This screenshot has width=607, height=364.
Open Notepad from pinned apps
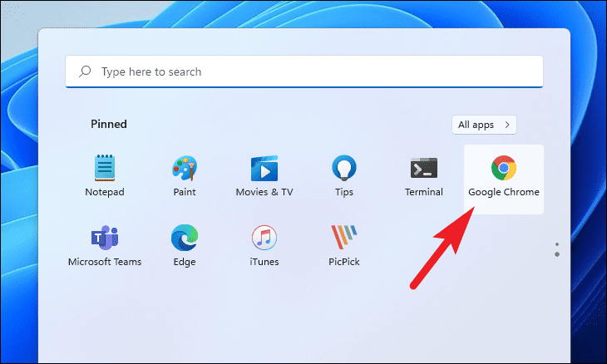pos(105,176)
